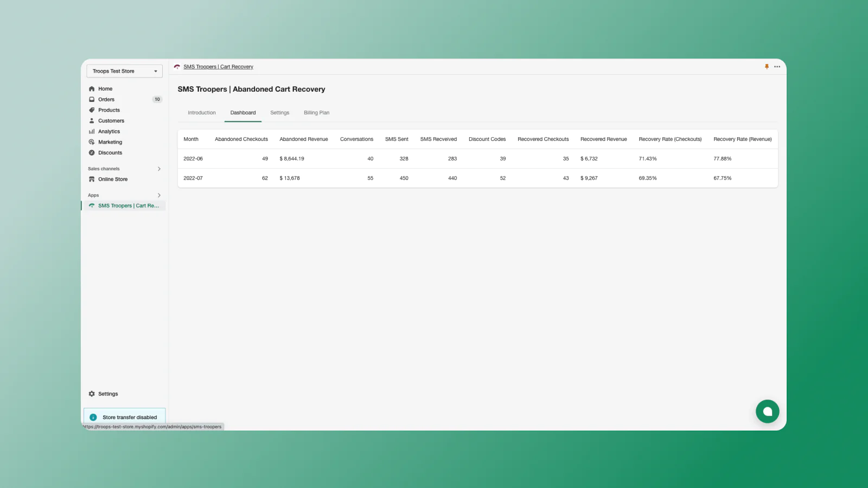This screenshot has width=868, height=488.
Task: Select the 2022-06 month cell
Action: 193,159
